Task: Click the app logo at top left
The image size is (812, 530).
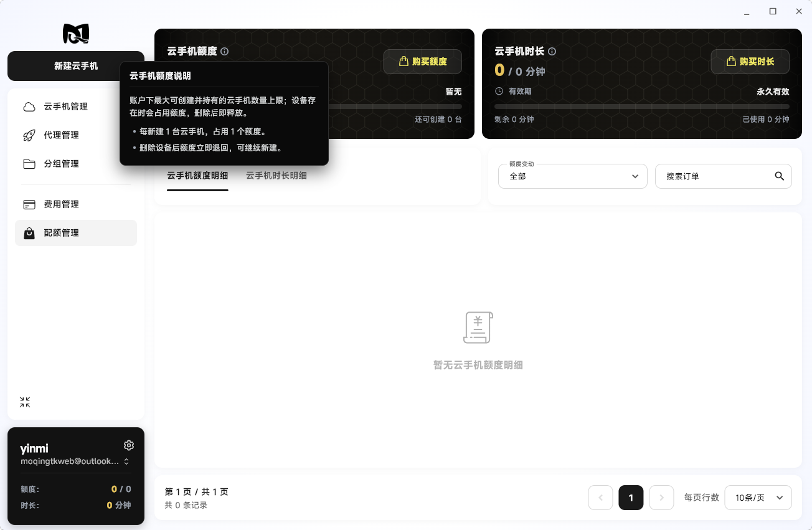Action: pos(76,34)
